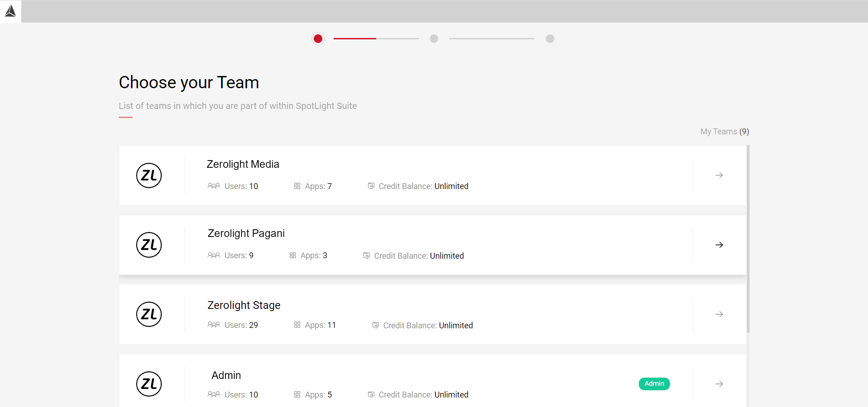This screenshot has width=868, height=407.
Task: Click 'Apps: 11' in Zerolight Stage
Action: pos(320,325)
